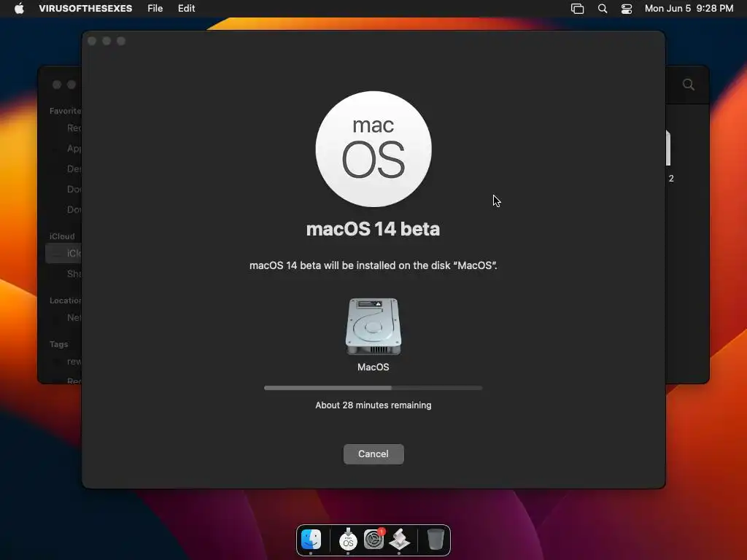Open Finder from the Dock
This screenshot has width=747, height=560.
point(311,540)
